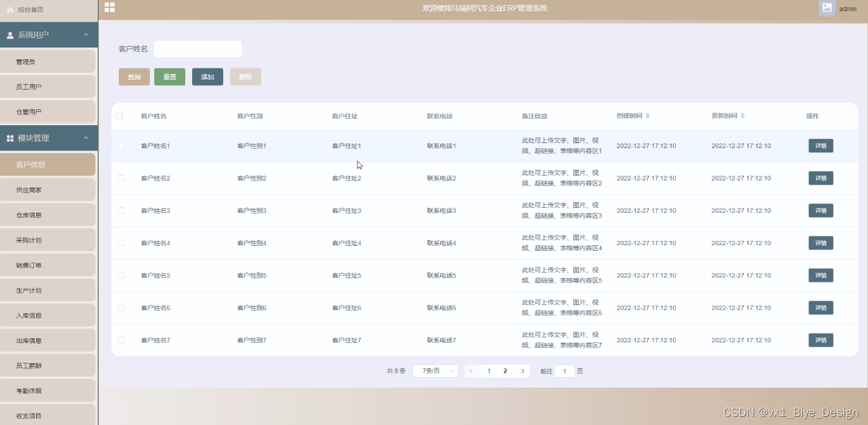
Task: Open 出库信息 menu item
Action: pos(48,340)
